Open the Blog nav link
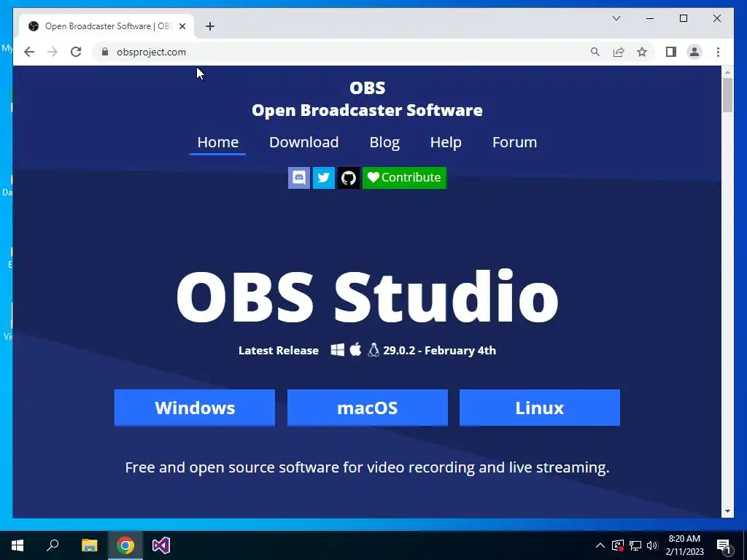The height and width of the screenshot is (560, 747). [x=384, y=142]
